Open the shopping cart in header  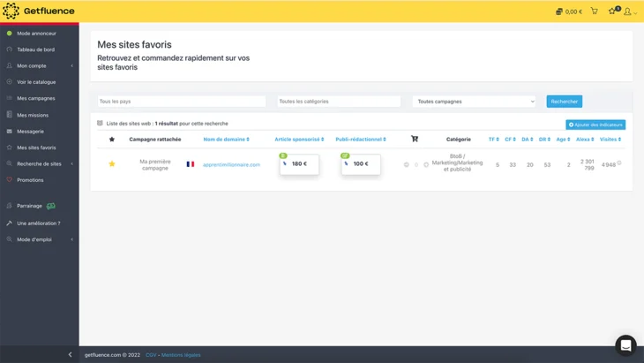[594, 11]
